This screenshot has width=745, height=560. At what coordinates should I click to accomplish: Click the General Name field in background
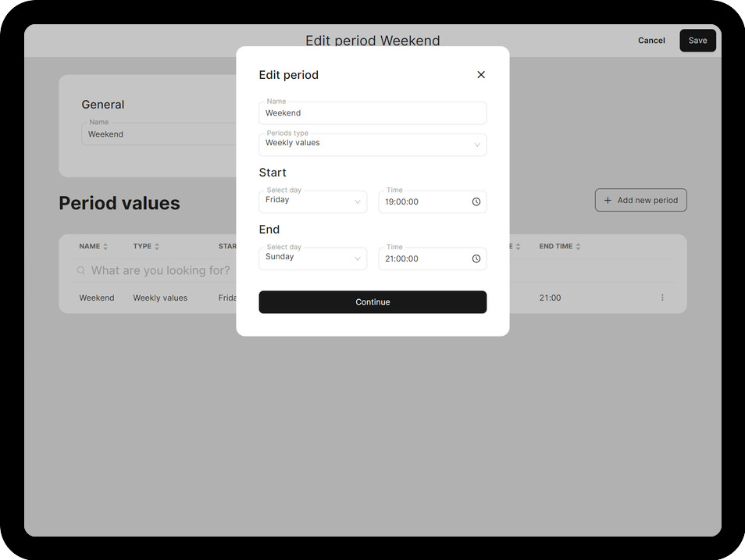tap(156, 134)
